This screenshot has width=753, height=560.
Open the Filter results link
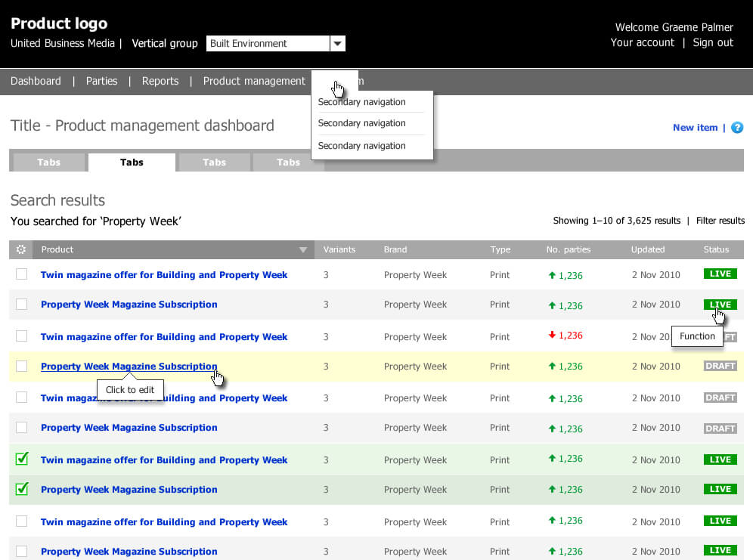coord(720,221)
